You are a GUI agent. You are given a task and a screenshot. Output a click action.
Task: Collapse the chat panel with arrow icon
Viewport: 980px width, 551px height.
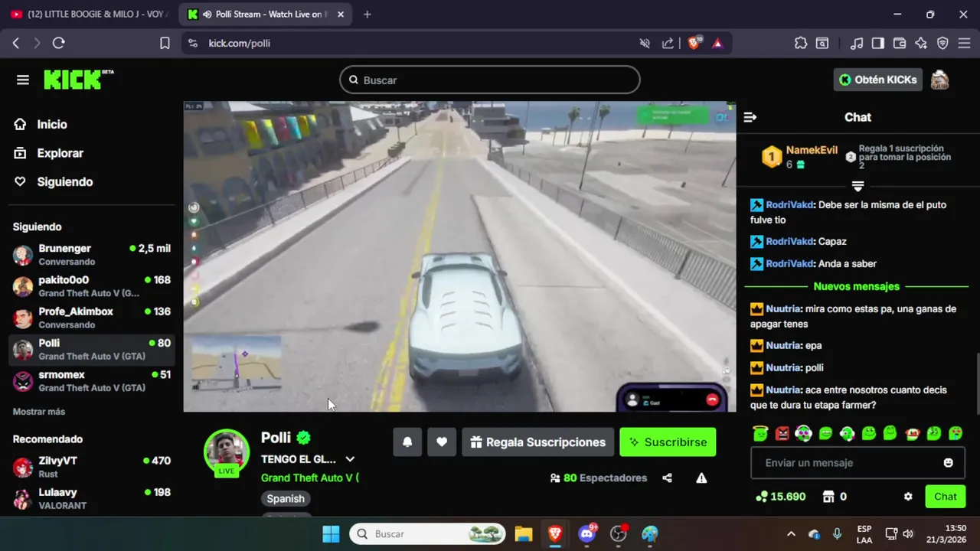tap(750, 117)
